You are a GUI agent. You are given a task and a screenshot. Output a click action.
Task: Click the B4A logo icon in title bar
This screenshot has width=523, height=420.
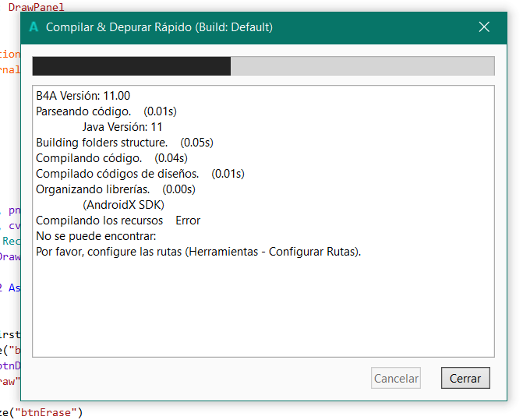click(x=34, y=27)
